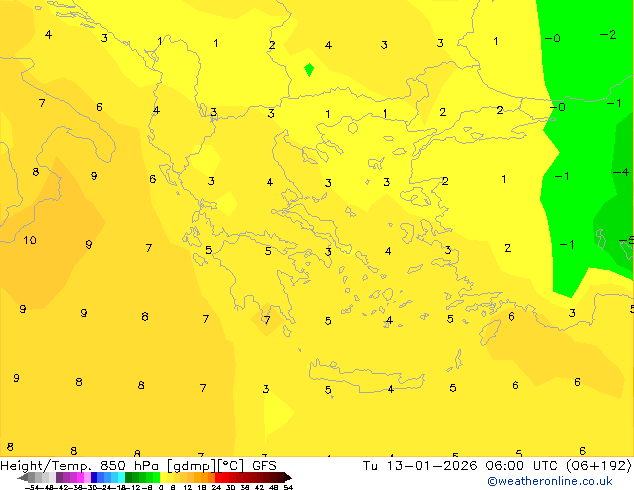Pick the gray swatch in the temperature legend

point(32,477)
